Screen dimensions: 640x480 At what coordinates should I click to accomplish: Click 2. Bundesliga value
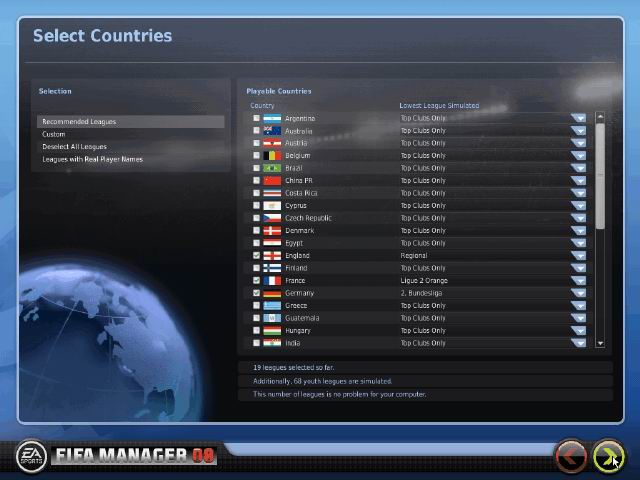click(x=421, y=293)
